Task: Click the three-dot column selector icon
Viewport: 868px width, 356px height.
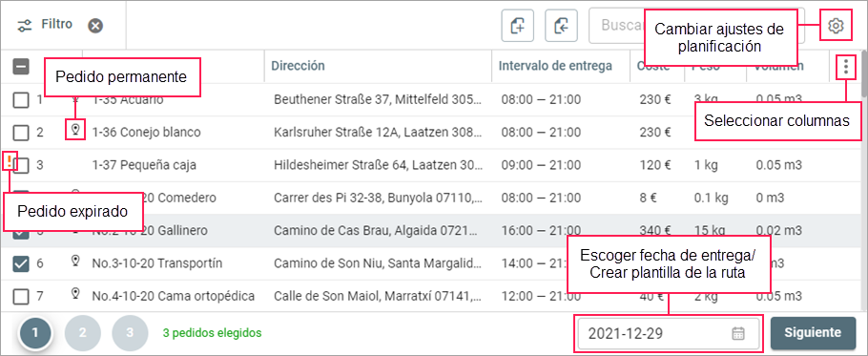Action: [x=845, y=67]
